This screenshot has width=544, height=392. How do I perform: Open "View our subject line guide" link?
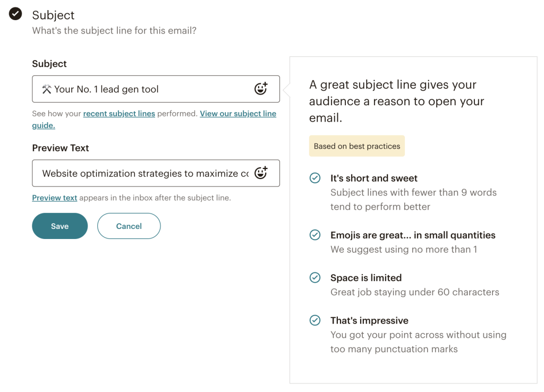pyautogui.click(x=237, y=114)
